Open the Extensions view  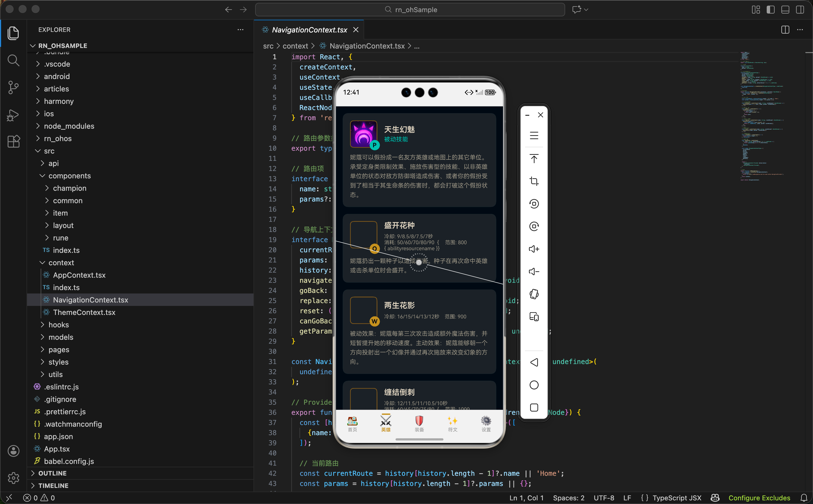(13, 142)
